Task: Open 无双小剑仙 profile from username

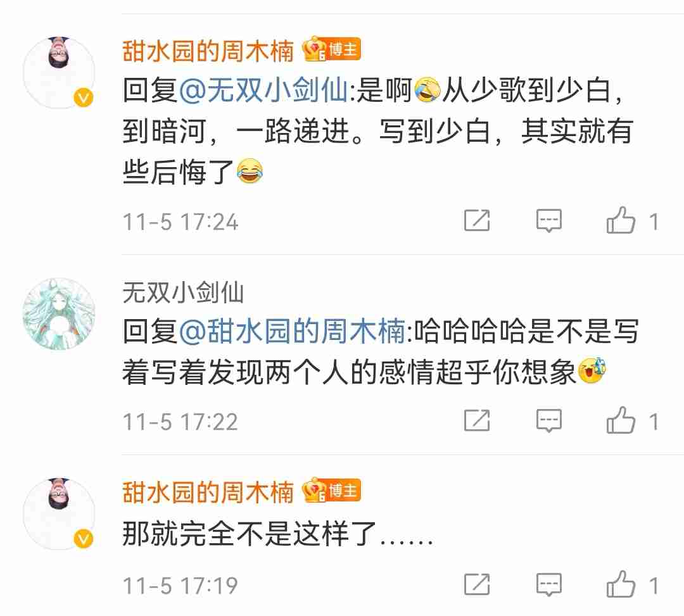Action: (x=183, y=292)
